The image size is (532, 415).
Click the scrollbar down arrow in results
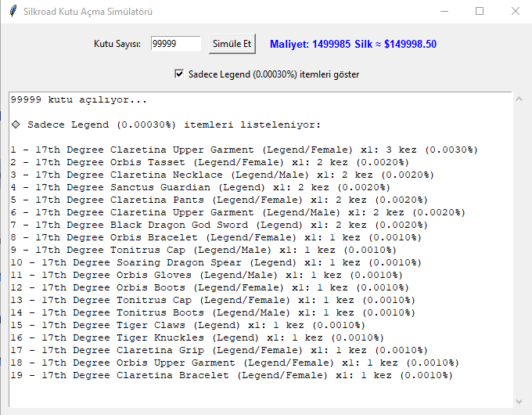pos(517,401)
